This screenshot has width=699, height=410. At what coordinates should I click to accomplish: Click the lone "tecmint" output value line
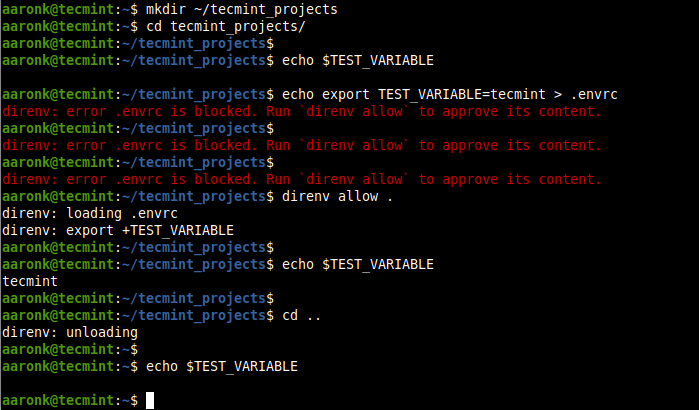tap(30, 281)
